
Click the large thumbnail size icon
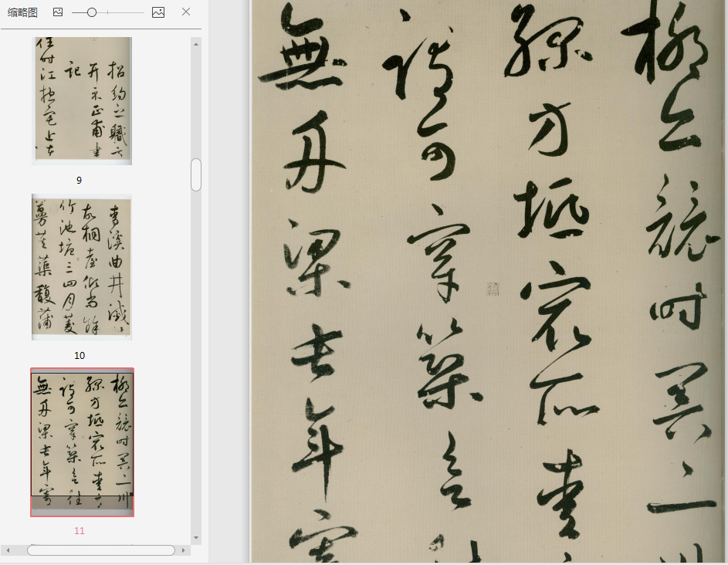click(x=158, y=12)
